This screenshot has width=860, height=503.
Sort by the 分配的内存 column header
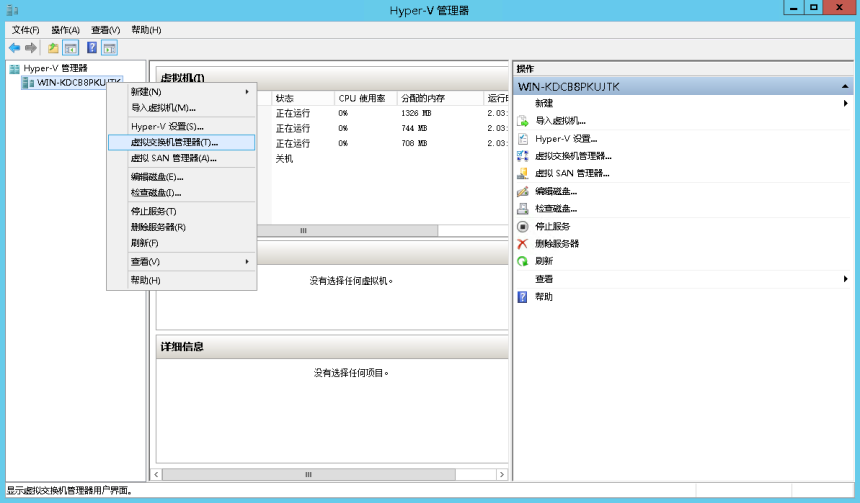(x=440, y=99)
